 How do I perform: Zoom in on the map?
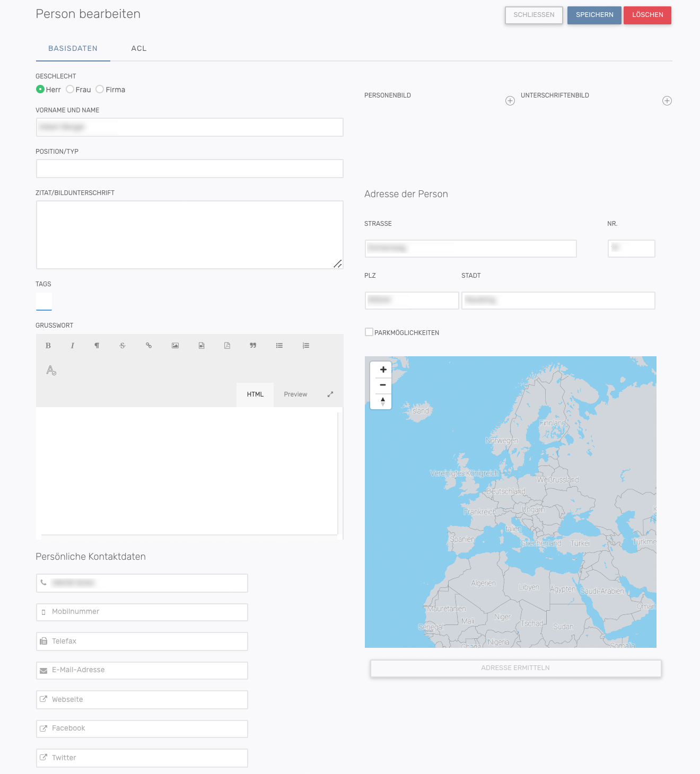coord(383,370)
